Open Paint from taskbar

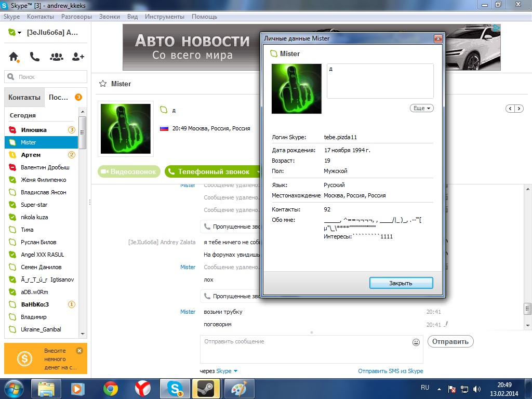[x=238, y=389]
